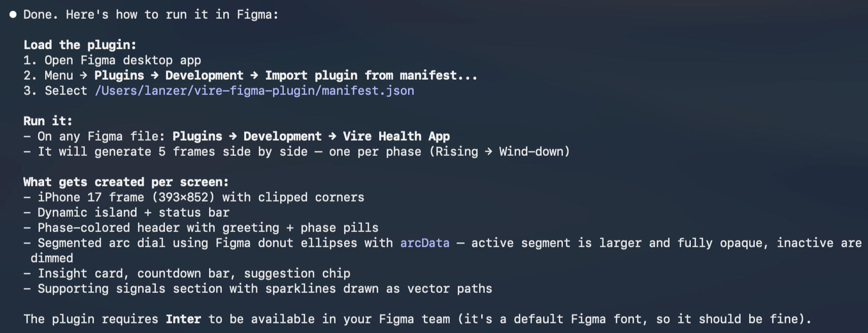Click bold "Import plugin from manifest..." text
The height and width of the screenshot is (333, 868).
pyautogui.click(x=371, y=76)
